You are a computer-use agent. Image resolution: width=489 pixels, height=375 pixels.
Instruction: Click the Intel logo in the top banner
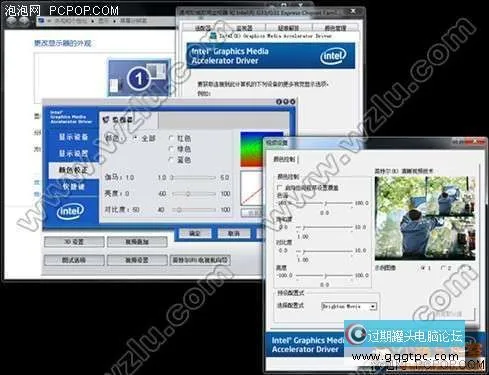333,56
